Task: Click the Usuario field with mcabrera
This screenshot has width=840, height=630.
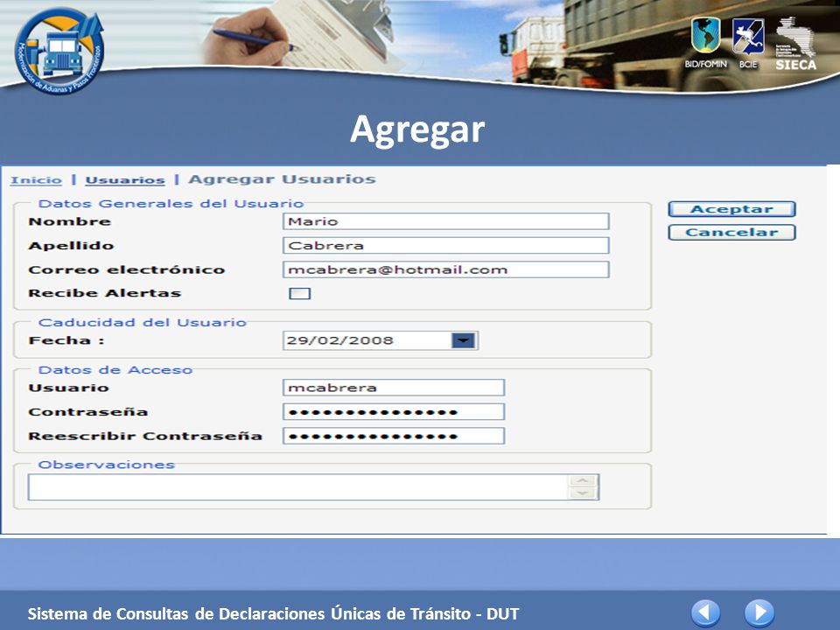Action: [394, 388]
